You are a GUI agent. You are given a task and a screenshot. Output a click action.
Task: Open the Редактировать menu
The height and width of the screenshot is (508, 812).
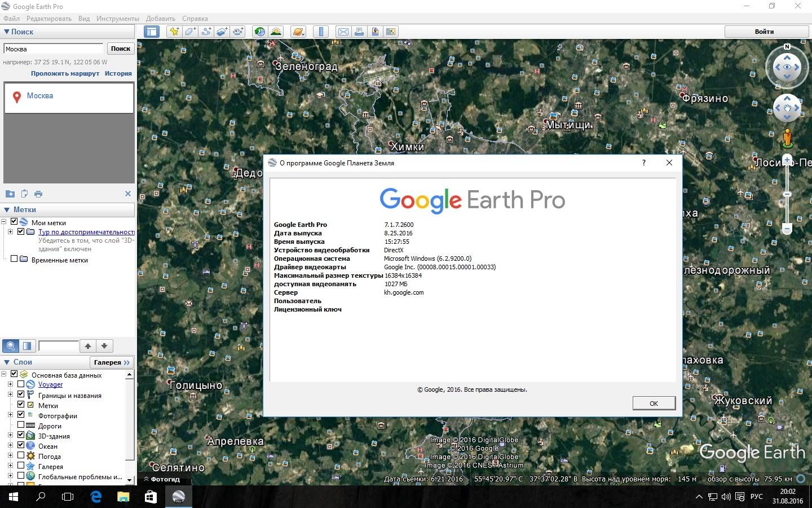point(49,19)
